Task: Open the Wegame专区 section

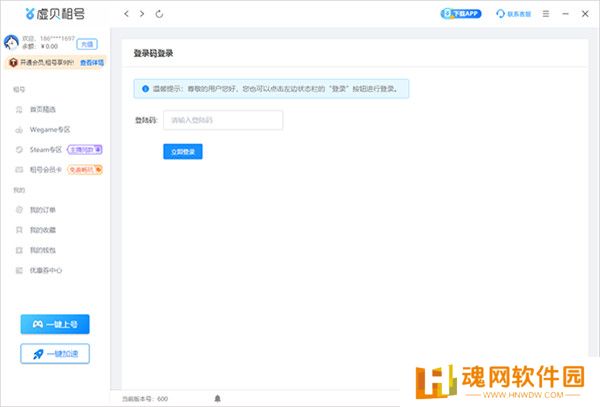Action: (x=50, y=130)
